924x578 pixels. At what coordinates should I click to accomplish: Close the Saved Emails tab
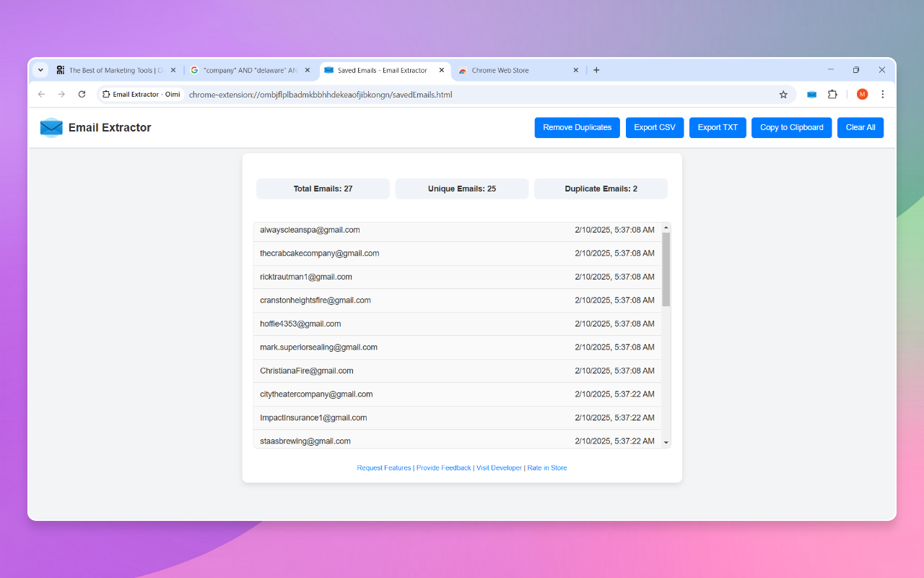442,70
